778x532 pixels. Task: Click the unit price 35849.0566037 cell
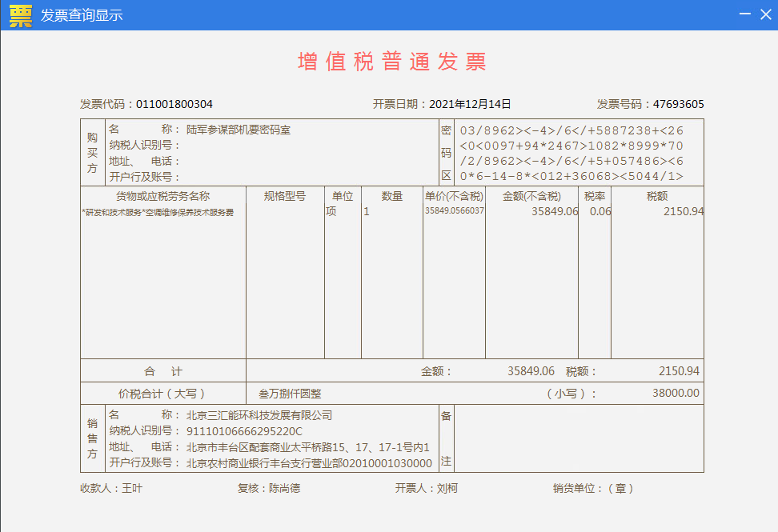454,211
